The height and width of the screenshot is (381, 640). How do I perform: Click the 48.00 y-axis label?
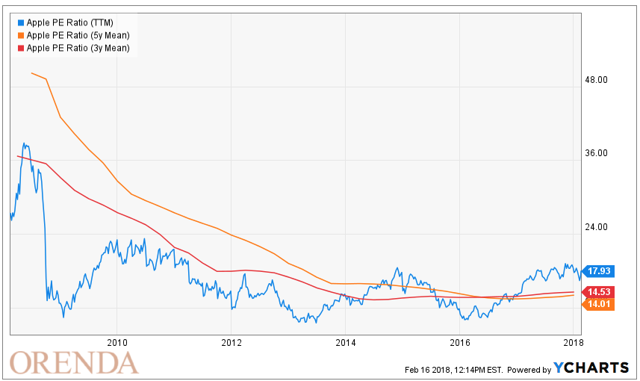(596, 80)
